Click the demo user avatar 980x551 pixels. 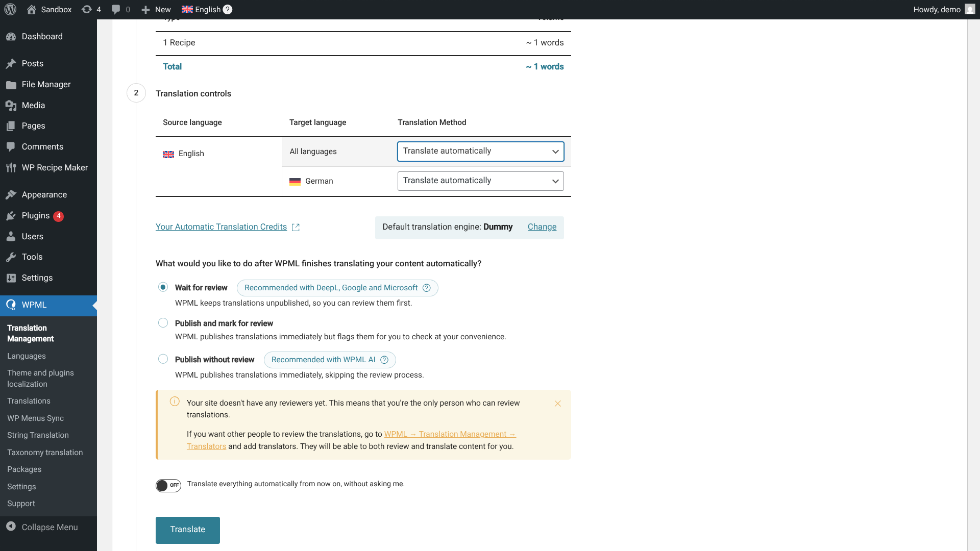[970, 9]
